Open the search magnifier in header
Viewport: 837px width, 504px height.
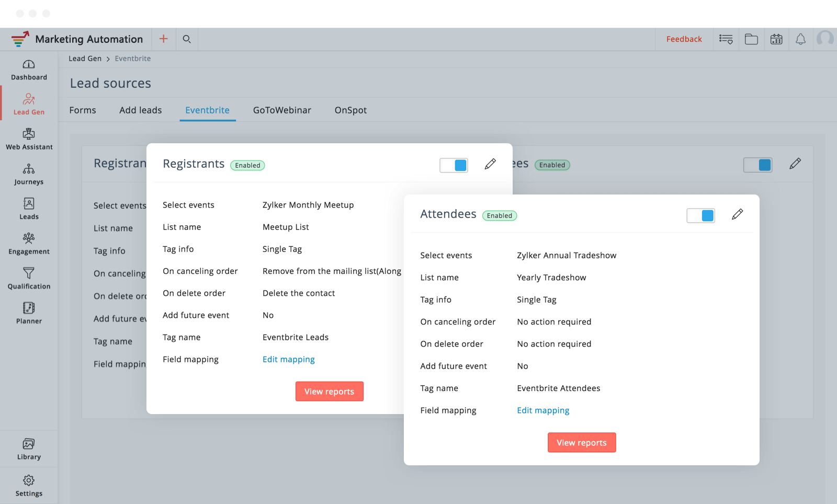[x=187, y=39]
